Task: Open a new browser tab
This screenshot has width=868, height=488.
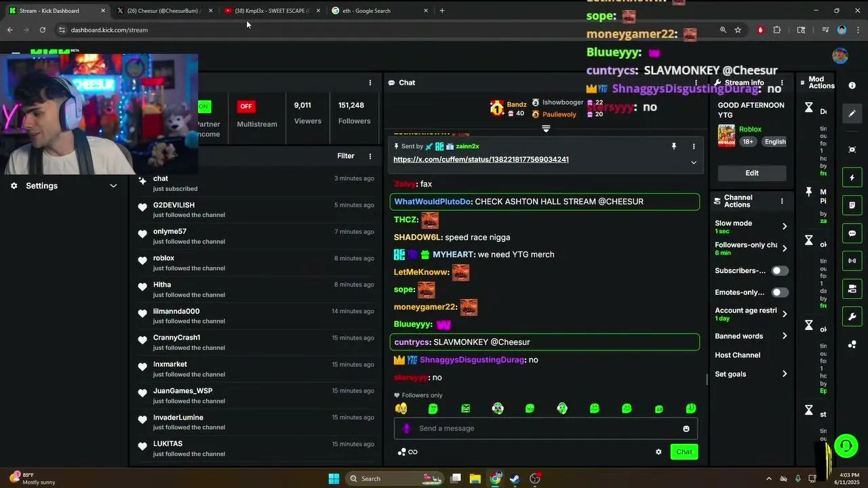Action: [x=442, y=11]
